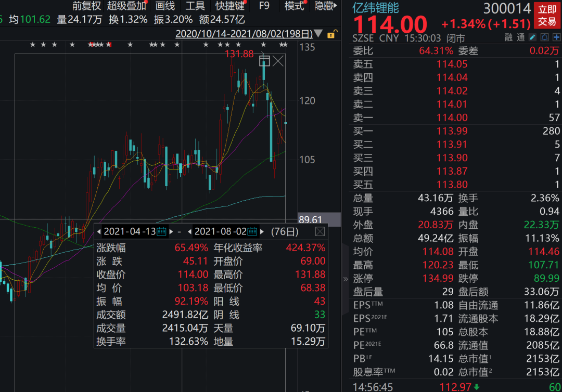Open the F9 deep data item
Screen dimensions: 562x392
point(264,6)
